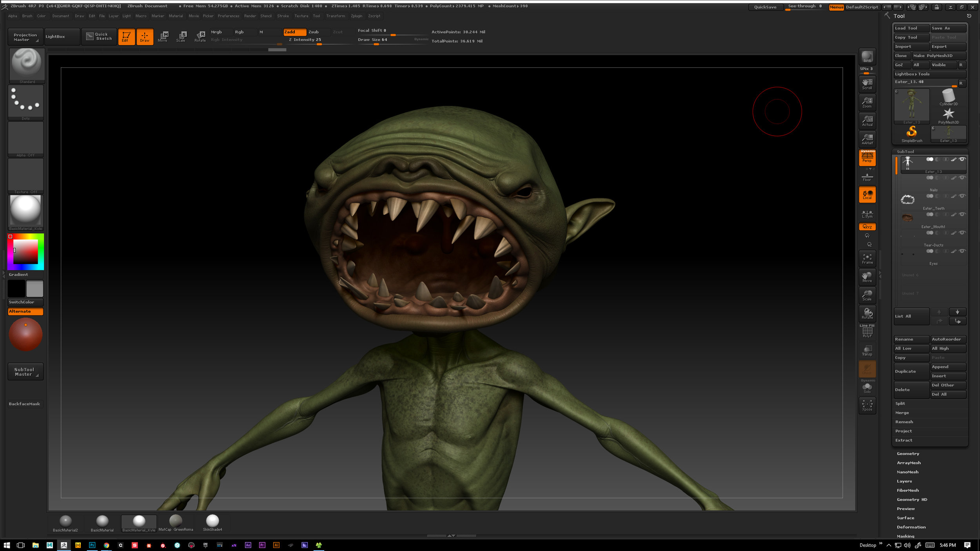Click the Zoom canvas icon

pyautogui.click(x=867, y=102)
